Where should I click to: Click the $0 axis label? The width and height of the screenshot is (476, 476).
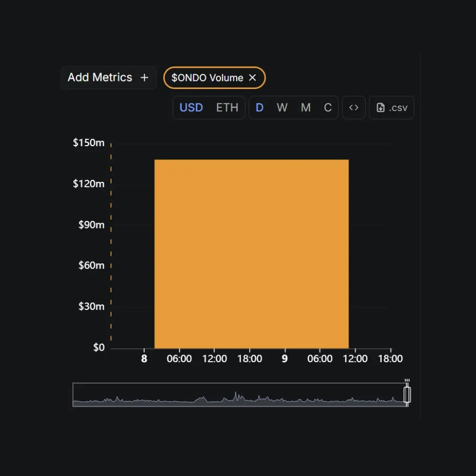pos(99,347)
